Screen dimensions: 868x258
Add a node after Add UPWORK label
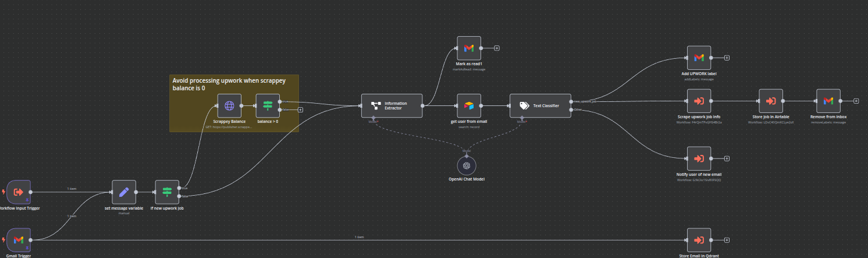pyautogui.click(x=727, y=58)
